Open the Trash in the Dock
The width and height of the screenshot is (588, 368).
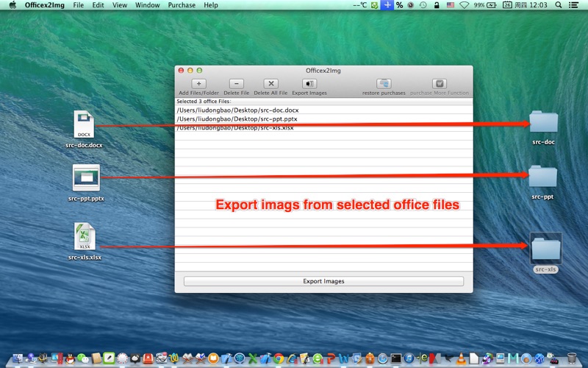click(x=572, y=358)
